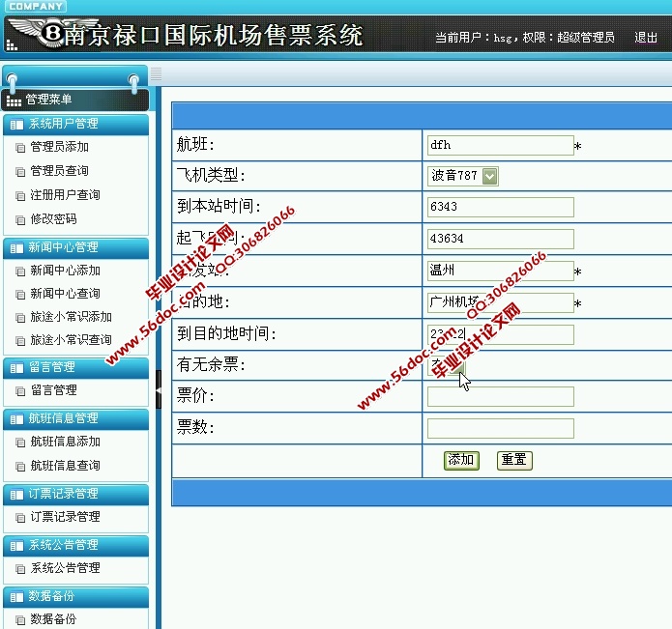Viewport: 672px width, 629px height.
Task: Click the icon beside 航班信息查询
Action: pos(20,466)
